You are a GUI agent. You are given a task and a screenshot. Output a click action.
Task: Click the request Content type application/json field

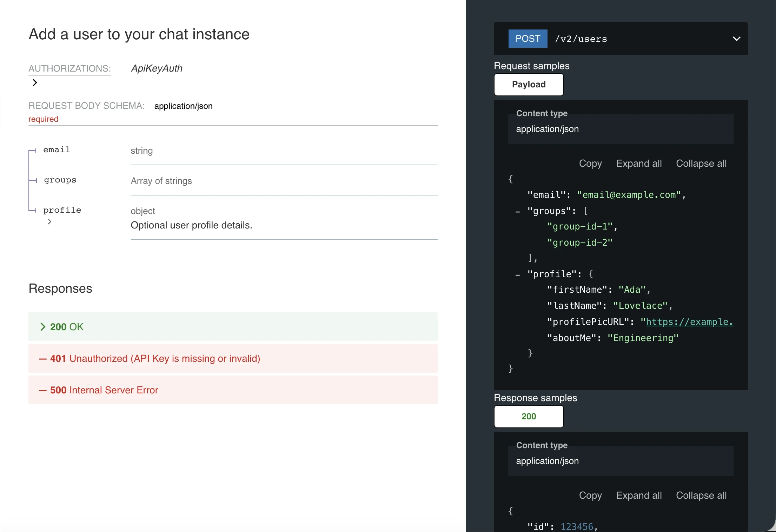coord(621,129)
